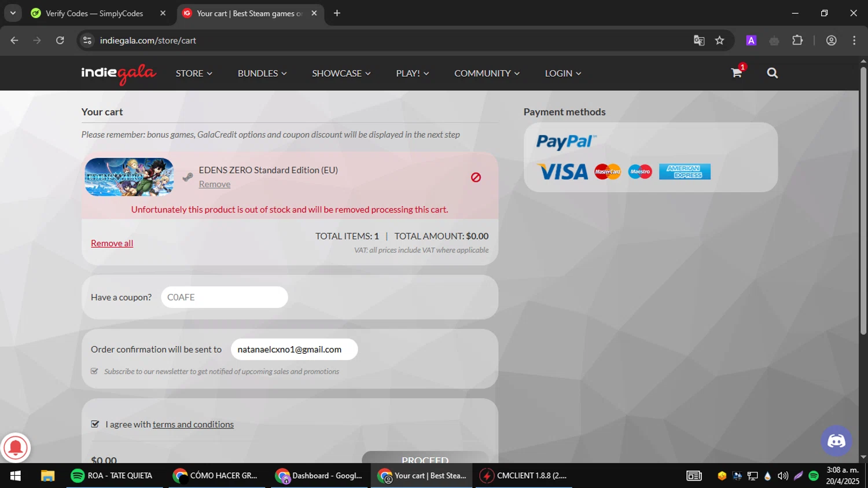Click the VISA logo
Viewport: 868px width, 488px height.
click(562, 171)
